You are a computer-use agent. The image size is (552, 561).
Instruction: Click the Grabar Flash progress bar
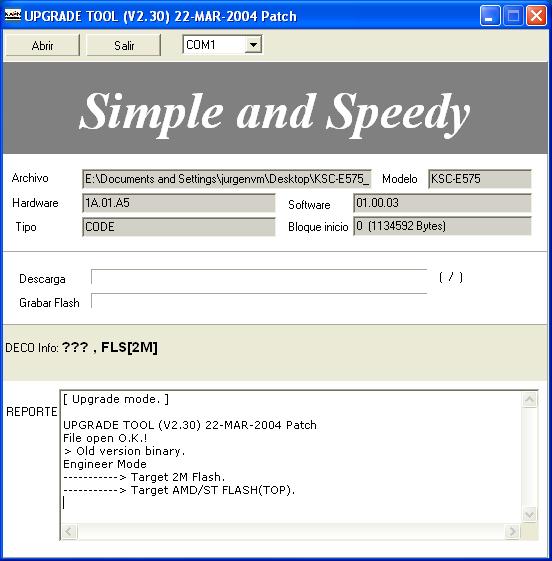tap(259, 301)
